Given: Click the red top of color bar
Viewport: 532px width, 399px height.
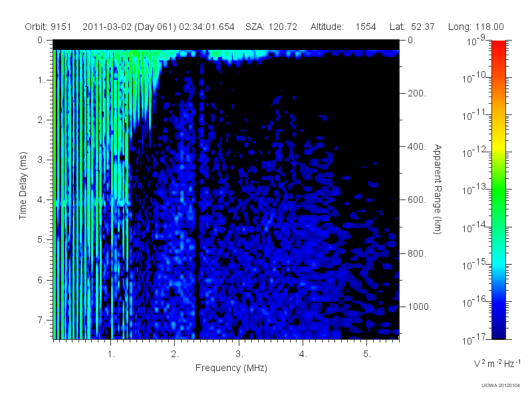Looking at the screenshot, I should point(498,46).
